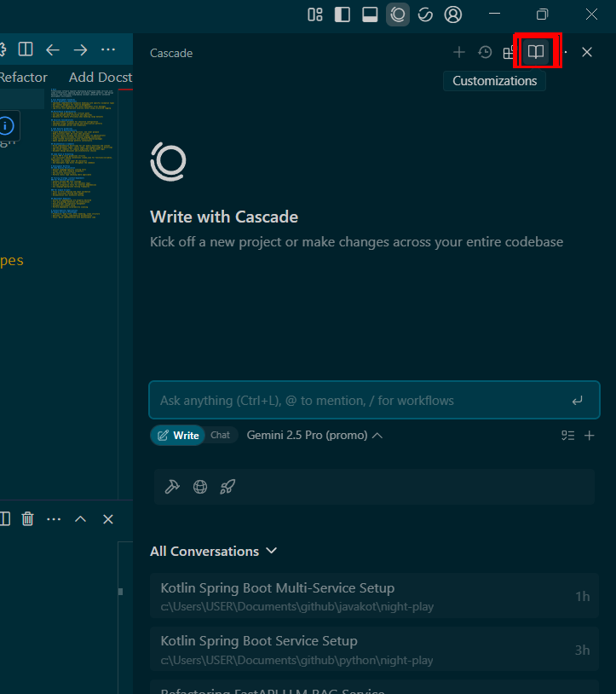
Task: Open Cascade conversation history clock icon
Action: pyautogui.click(x=485, y=52)
